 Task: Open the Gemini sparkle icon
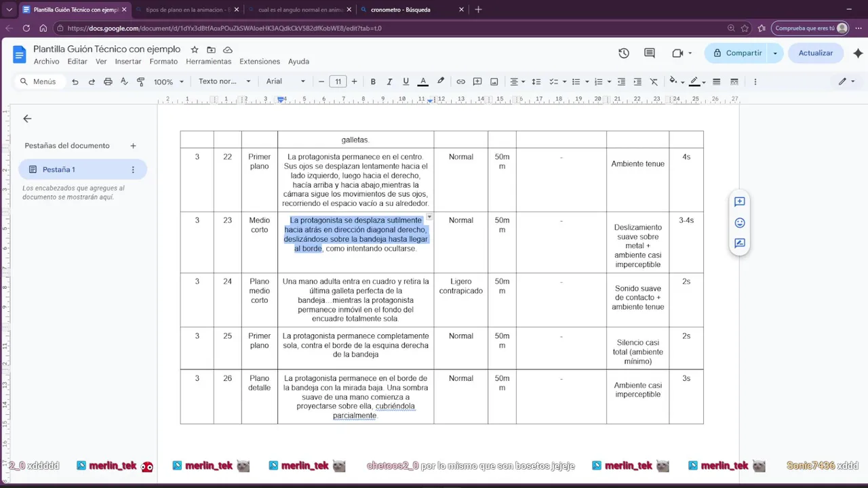pyautogui.click(x=858, y=53)
